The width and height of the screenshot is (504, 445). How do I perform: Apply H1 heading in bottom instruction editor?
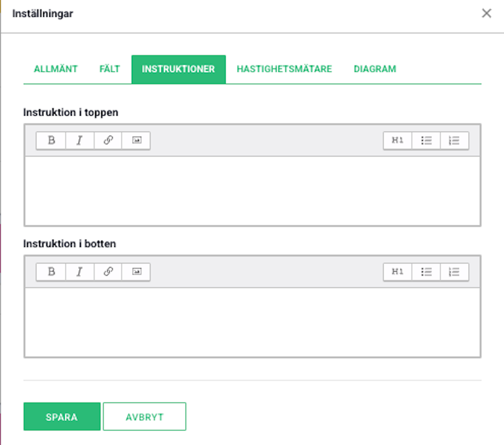point(398,272)
